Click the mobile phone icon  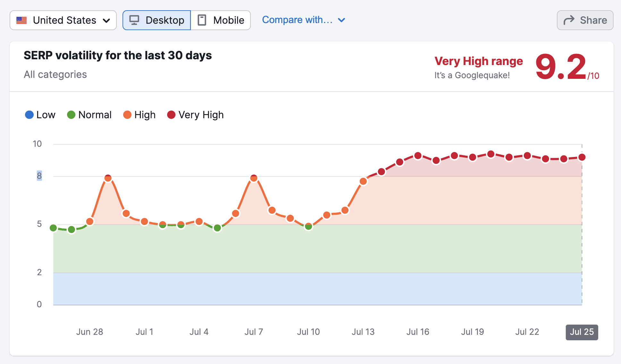tap(202, 20)
